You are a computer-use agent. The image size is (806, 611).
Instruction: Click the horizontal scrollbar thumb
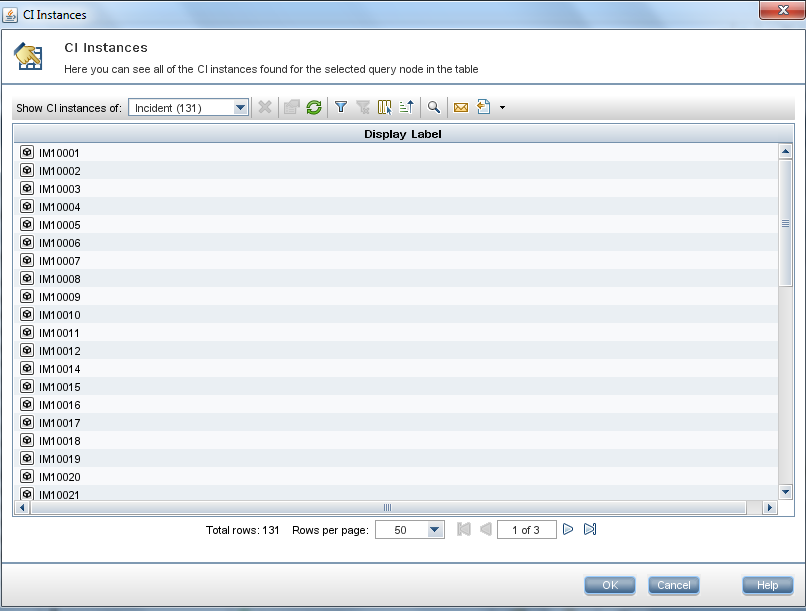point(388,508)
